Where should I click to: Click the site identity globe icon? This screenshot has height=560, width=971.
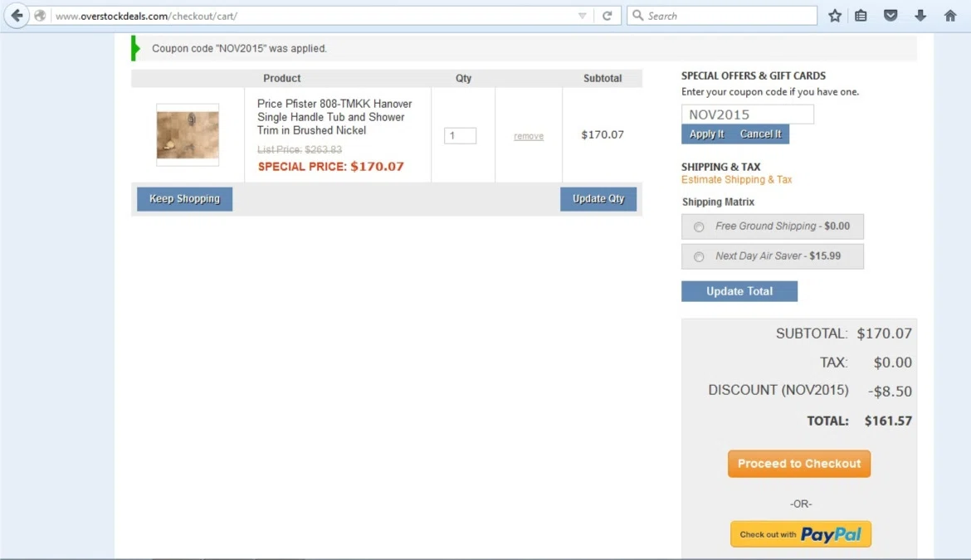(41, 16)
